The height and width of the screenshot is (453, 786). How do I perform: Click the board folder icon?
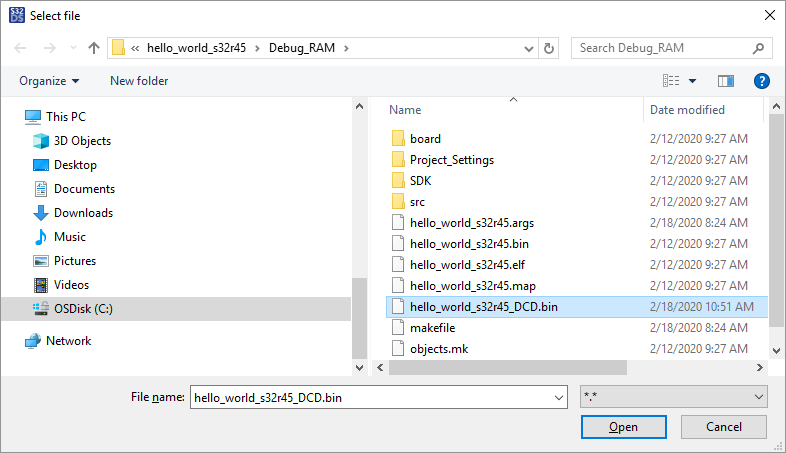pos(398,138)
